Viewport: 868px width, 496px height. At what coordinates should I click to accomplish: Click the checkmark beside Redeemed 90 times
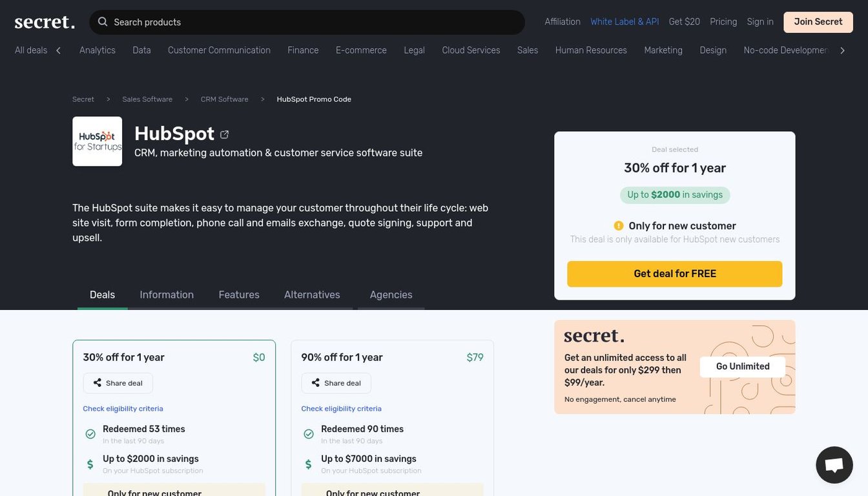coord(309,433)
